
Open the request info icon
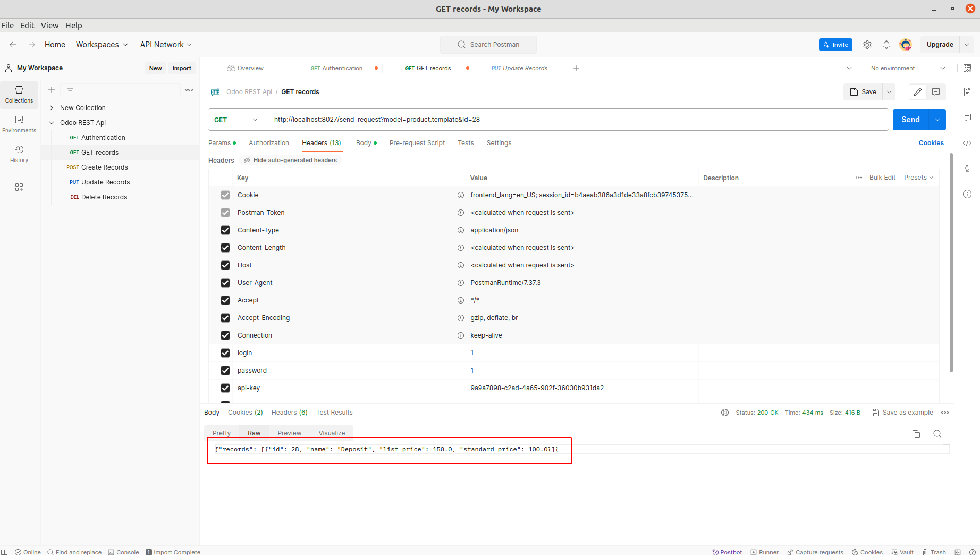tap(967, 194)
